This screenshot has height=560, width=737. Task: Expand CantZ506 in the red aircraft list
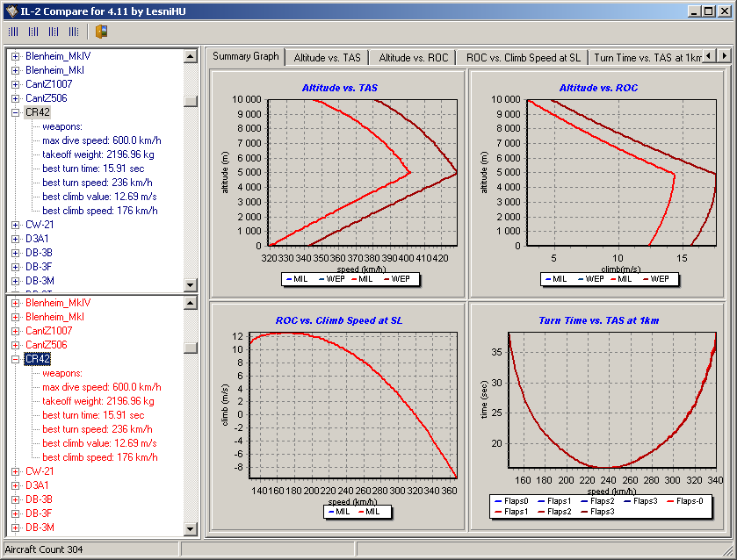point(16,345)
